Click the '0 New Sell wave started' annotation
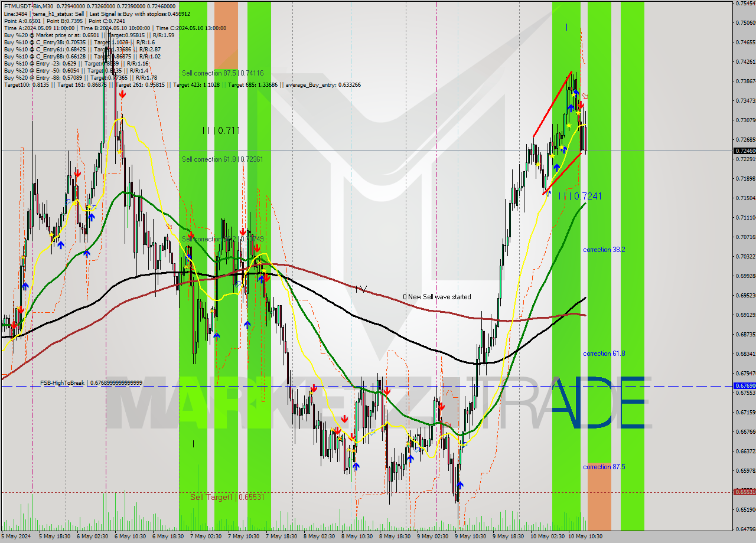This screenshot has width=756, height=543. (x=437, y=297)
